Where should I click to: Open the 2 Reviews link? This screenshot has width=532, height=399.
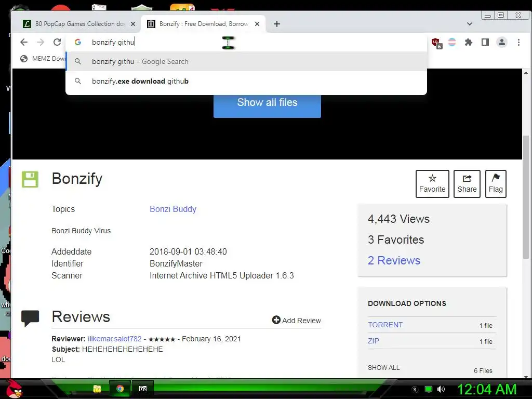pos(394,261)
